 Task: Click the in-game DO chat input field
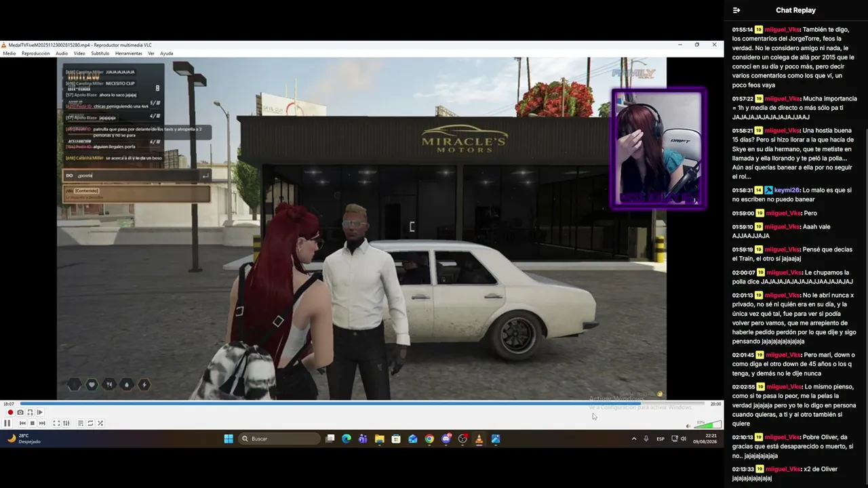pyautogui.click(x=136, y=176)
